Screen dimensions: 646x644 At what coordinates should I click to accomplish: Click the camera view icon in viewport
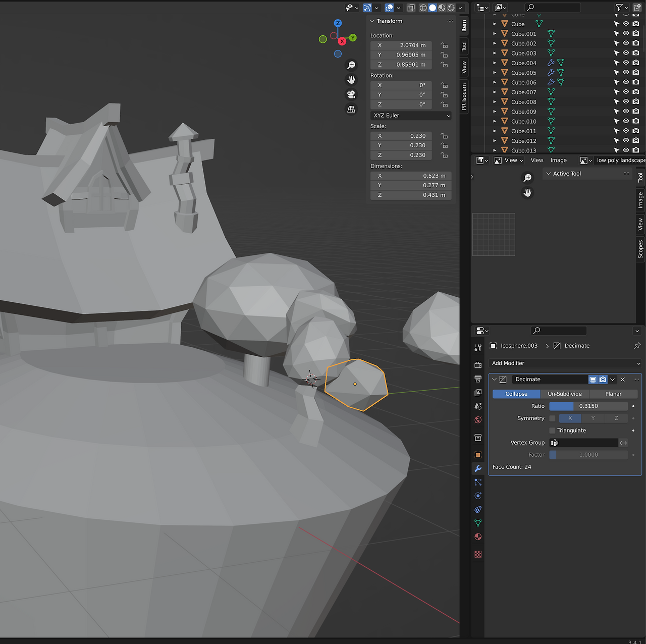tap(351, 94)
